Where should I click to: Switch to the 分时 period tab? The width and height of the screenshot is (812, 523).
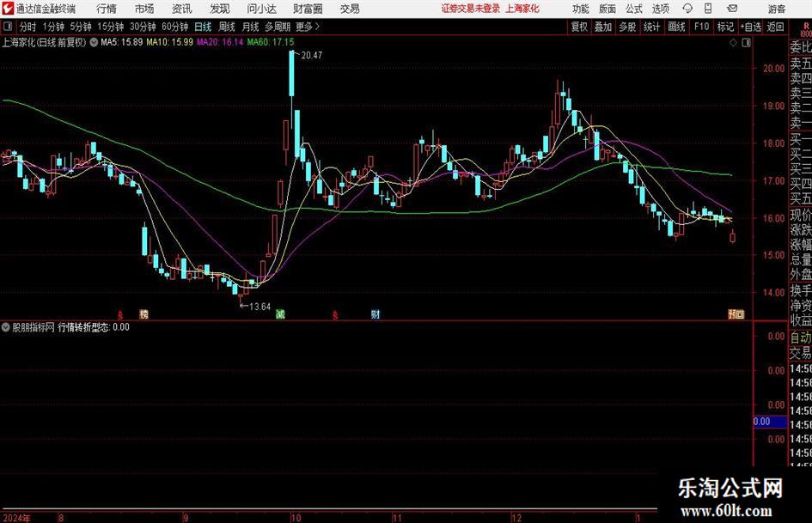27,27
